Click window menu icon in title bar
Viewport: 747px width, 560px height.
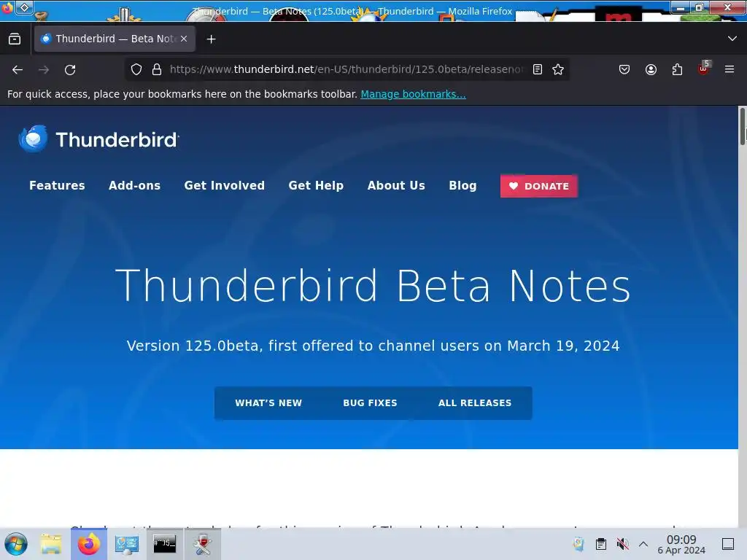click(24, 7)
